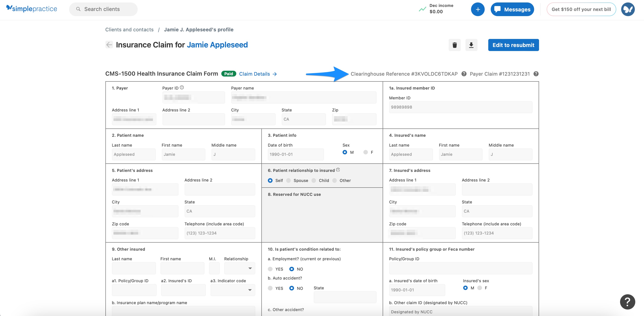Open Clients and contacts breadcrumb
Screen dimensions: 644x316
(129, 30)
